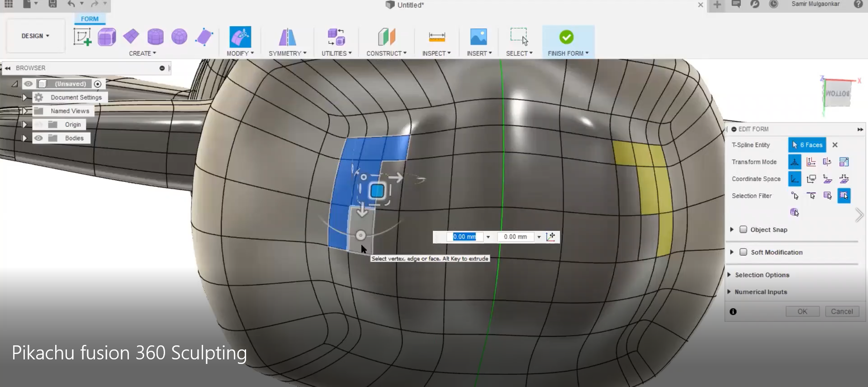Open the DESIGN workspace dropdown
Viewport: 868px width, 387px height.
(35, 36)
